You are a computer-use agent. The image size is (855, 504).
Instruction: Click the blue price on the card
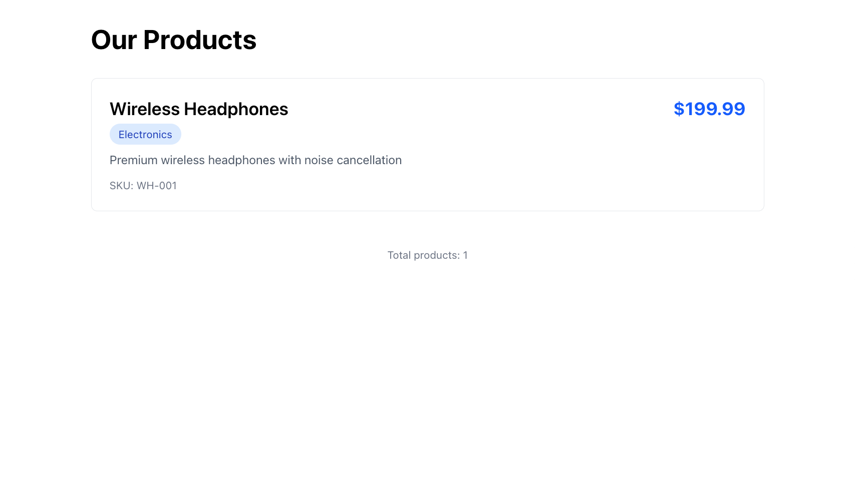tap(710, 109)
